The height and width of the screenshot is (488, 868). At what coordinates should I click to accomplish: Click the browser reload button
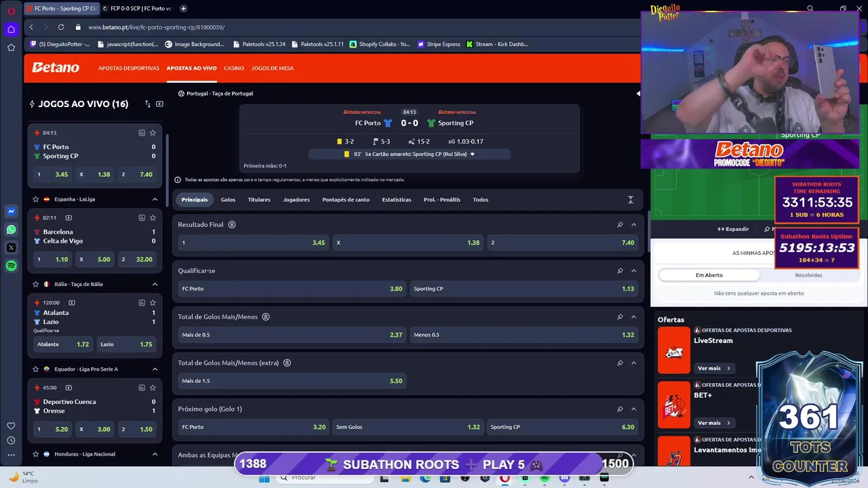(61, 27)
